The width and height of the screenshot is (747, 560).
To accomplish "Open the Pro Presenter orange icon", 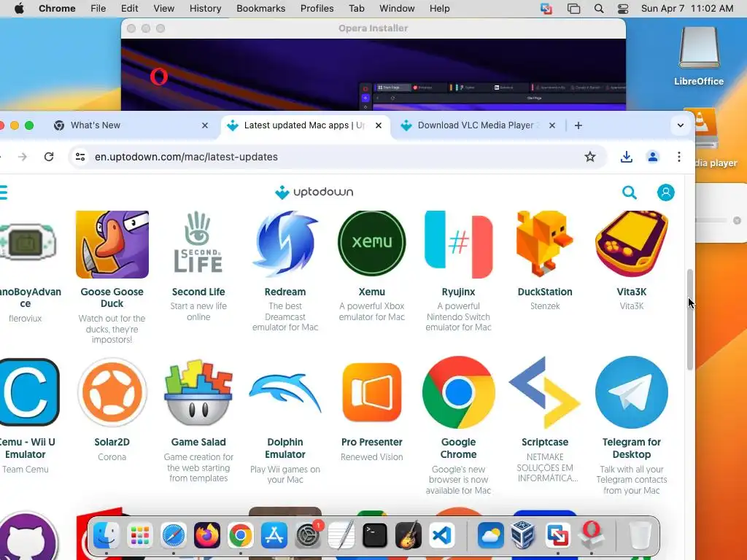I will [371, 392].
